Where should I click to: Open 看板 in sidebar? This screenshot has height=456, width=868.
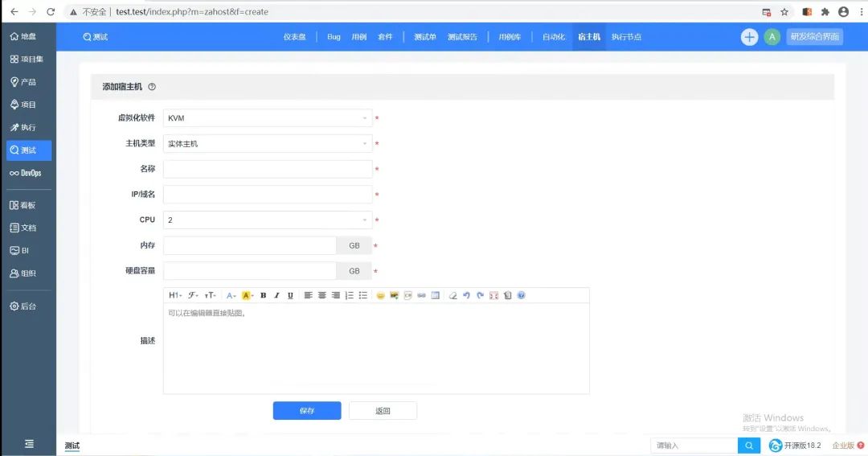coord(23,205)
